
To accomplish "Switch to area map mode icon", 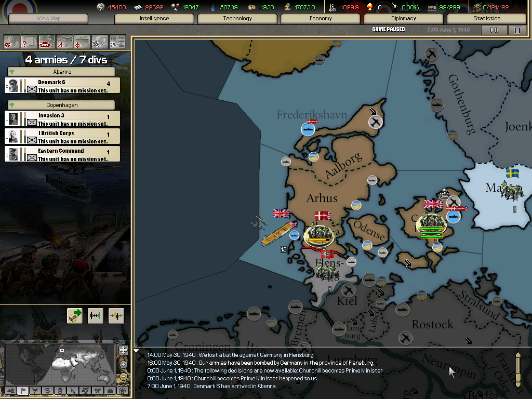I will click(98, 391).
